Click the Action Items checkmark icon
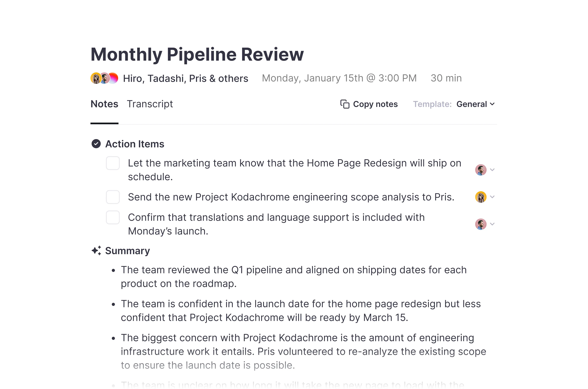Image resolution: width=588 pixels, height=389 pixels. tap(96, 144)
